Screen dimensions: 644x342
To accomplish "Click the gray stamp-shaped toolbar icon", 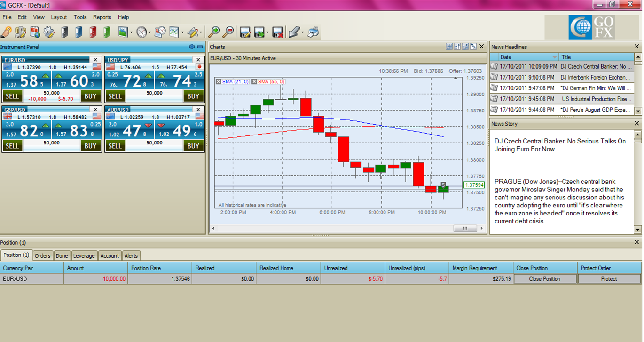I will 294,32.
